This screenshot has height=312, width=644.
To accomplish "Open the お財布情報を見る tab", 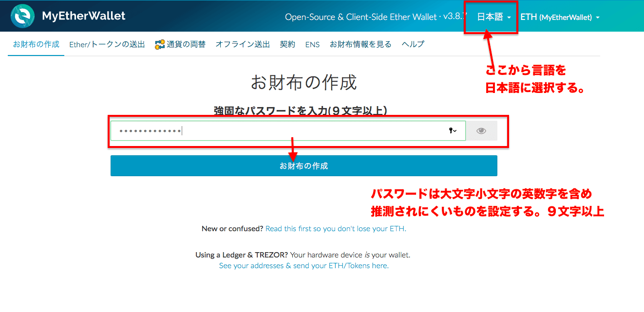I will tap(360, 44).
